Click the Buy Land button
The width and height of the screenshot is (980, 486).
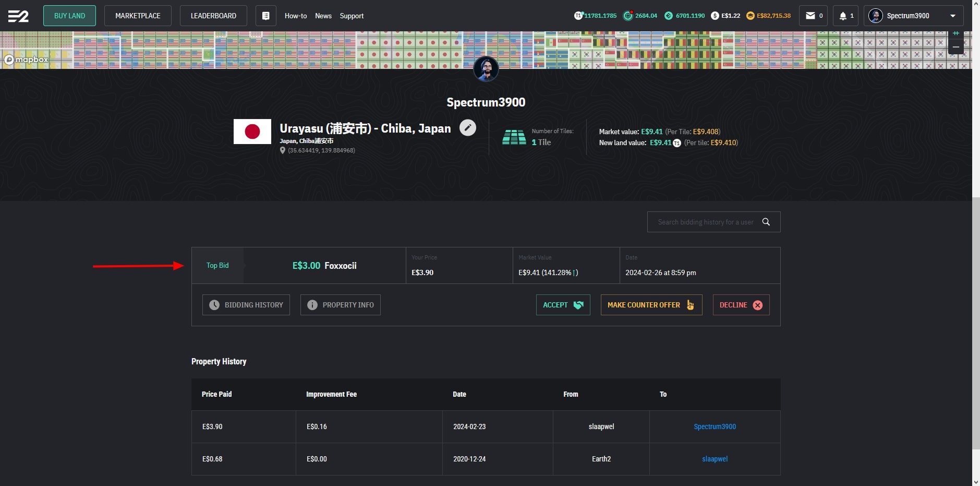69,16
